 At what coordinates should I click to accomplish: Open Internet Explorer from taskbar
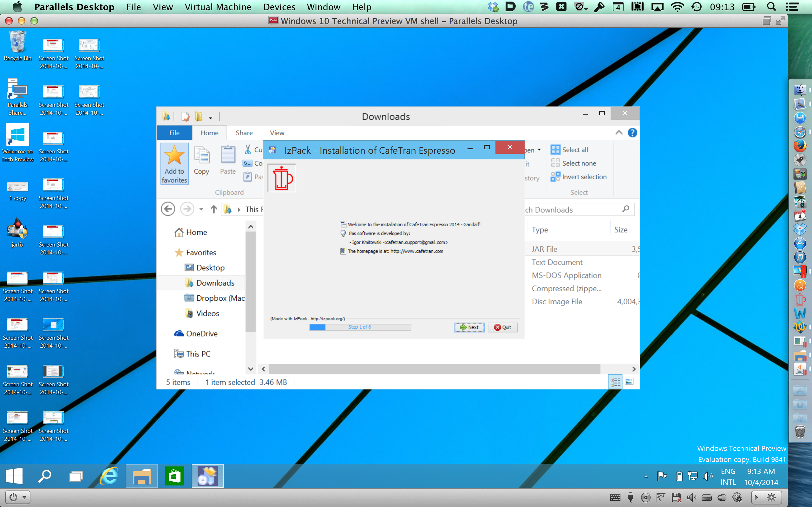point(109,476)
